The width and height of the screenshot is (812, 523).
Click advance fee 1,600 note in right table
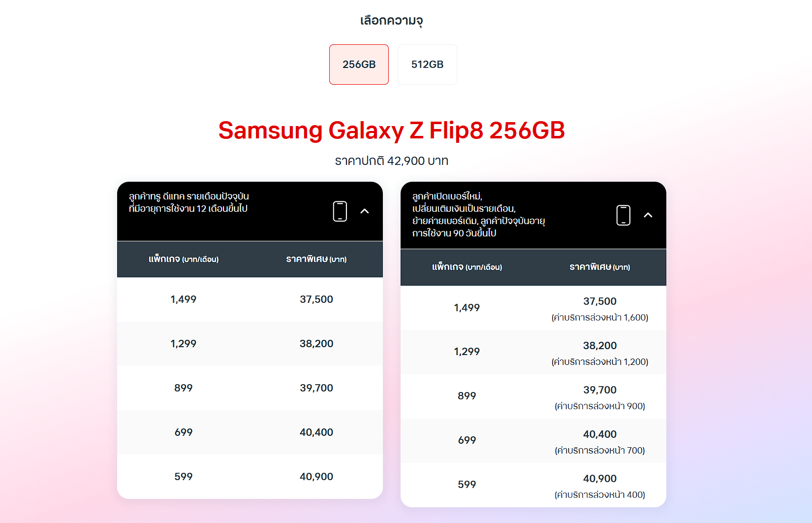coord(600,318)
